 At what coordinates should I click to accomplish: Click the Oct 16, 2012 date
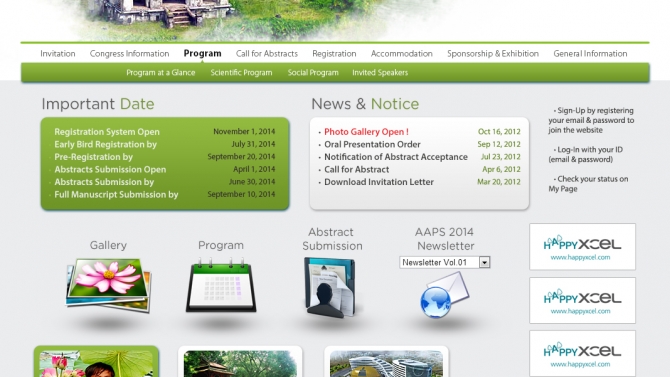pyautogui.click(x=499, y=132)
